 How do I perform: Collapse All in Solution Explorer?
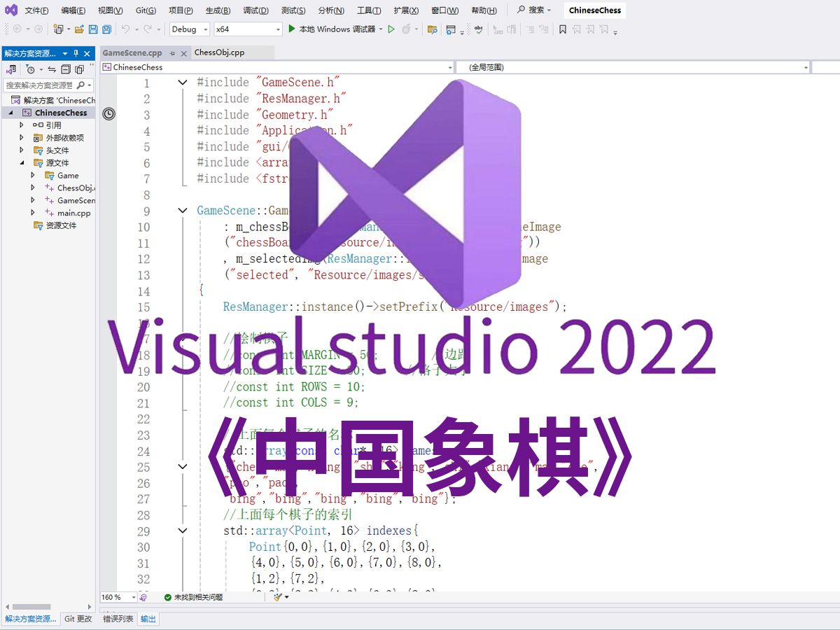click(x=64, y=69)
